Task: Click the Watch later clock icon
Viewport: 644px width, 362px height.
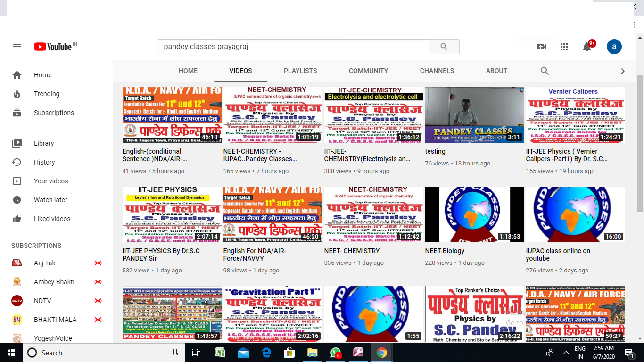Action: (17, 200)
